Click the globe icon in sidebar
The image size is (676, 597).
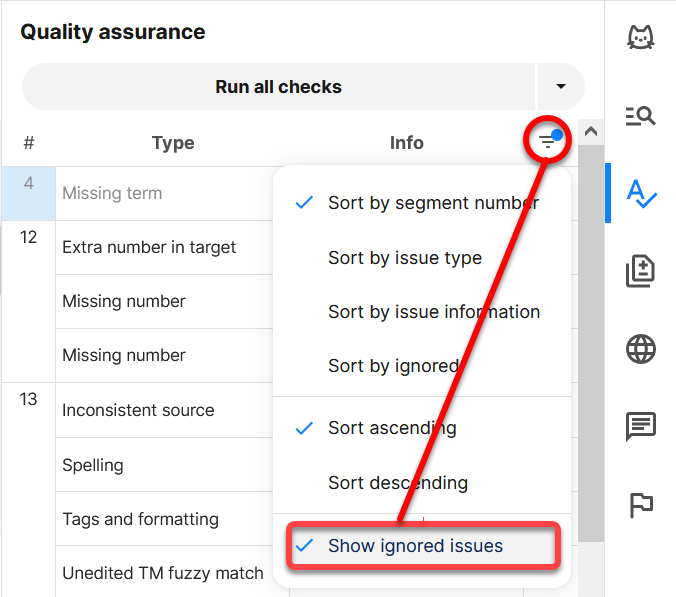coord(640,349)
